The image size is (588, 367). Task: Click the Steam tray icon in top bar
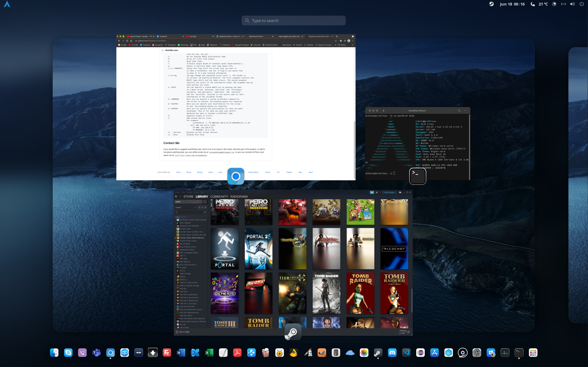(492, 4)
